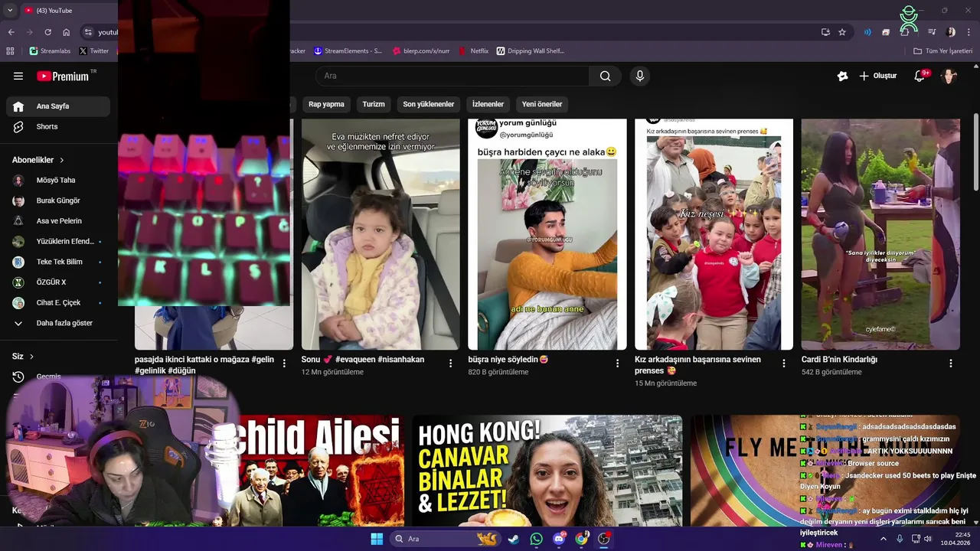
Task: Open the notifications bell
Action: [x=920, y=76]
